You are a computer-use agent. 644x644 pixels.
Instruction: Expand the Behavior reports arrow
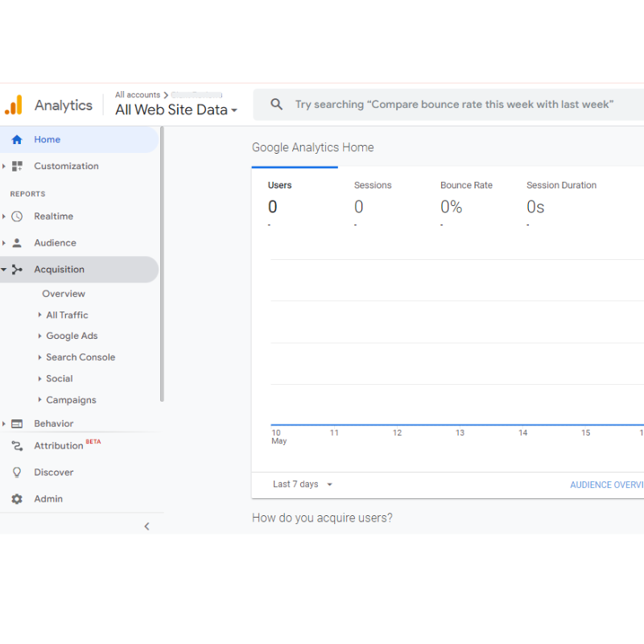(x=4, y=423)
